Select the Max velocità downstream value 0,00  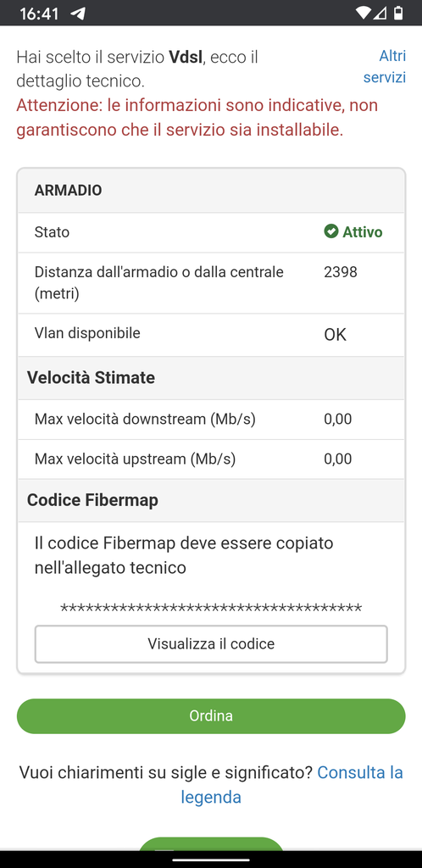point(338,419)
